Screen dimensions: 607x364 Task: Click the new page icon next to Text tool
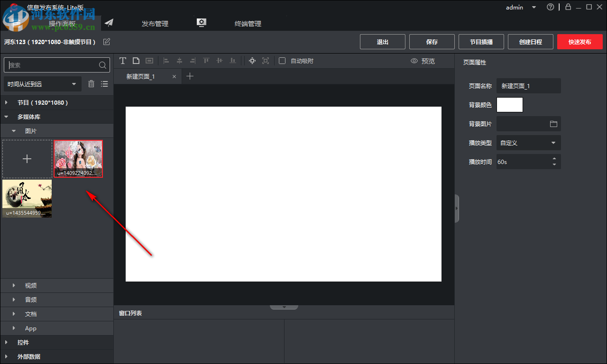[x=136, y=61]
